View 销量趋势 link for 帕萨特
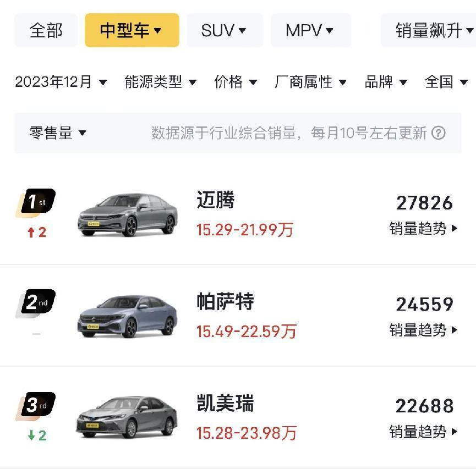Screen dimensions: 476x469 click(x=423, y=330)
